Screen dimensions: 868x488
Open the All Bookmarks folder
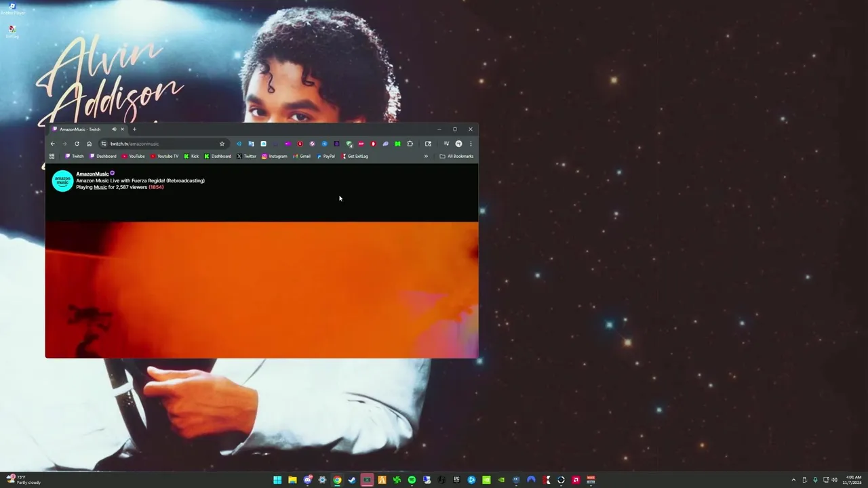pyautogui.click(x=457, y=157)
